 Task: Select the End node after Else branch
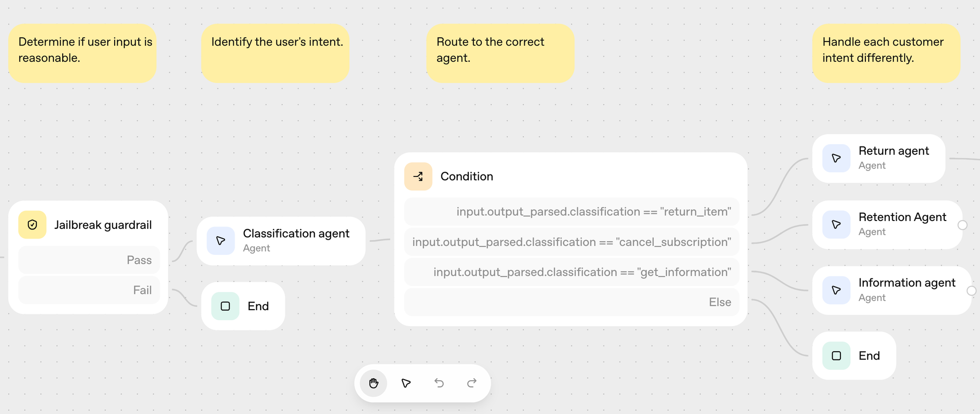(854, 356)
